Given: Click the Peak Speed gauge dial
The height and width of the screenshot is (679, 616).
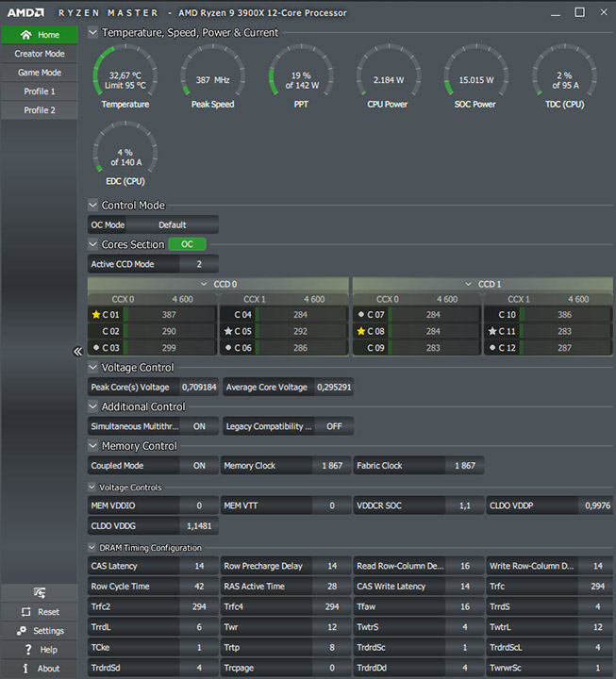Looking at the screenshot, I should [212, 72].
